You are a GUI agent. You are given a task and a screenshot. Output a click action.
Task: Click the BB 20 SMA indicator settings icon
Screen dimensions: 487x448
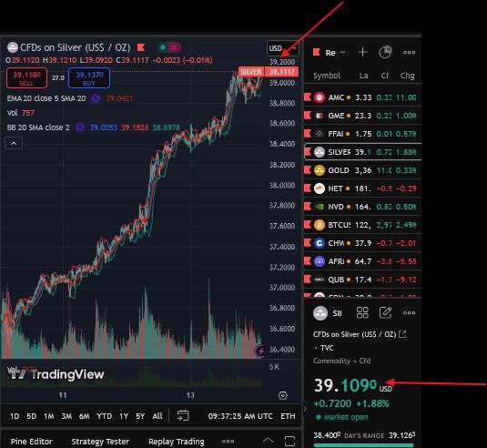pos(80,127)
